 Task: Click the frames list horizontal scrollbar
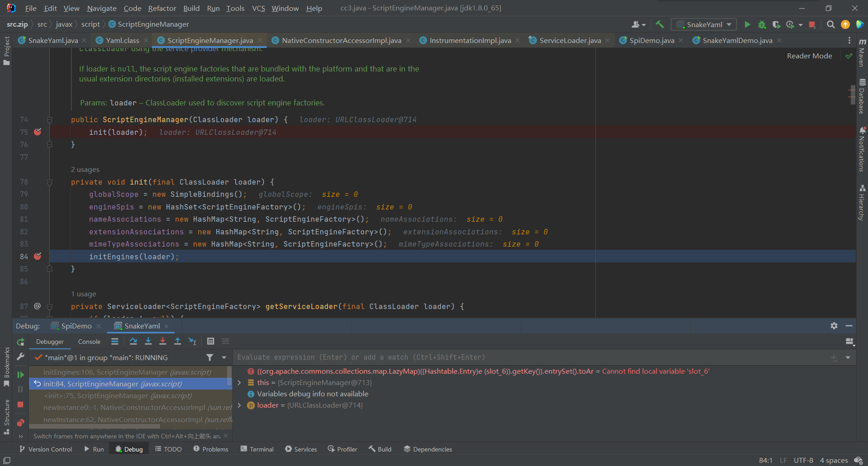tap(95, 426)
